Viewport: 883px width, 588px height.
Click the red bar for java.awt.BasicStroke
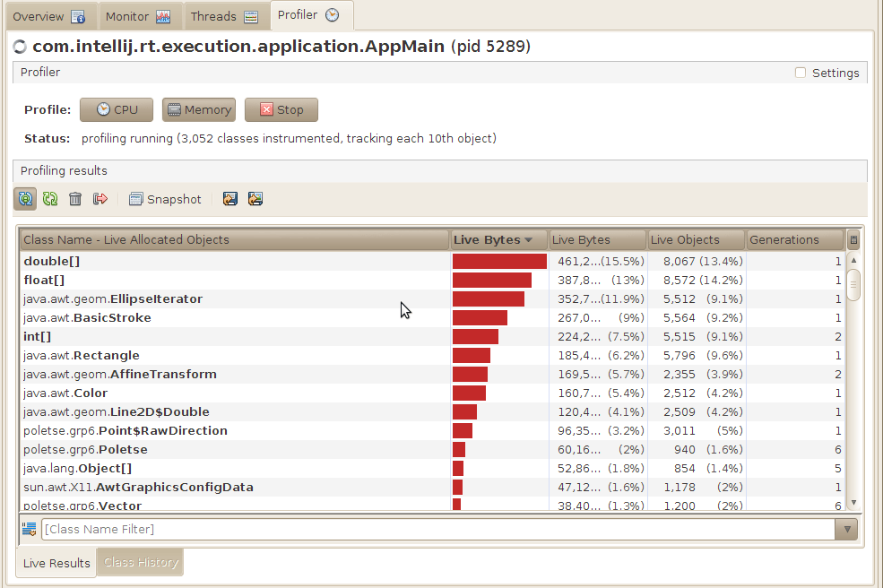[480, 317]
